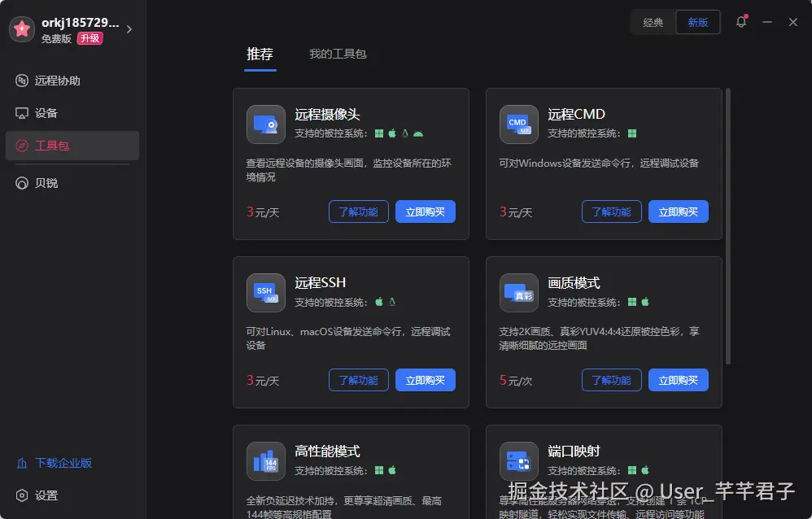
Task: Open 贝锐 in the sidebar
Action: (72, 183)
